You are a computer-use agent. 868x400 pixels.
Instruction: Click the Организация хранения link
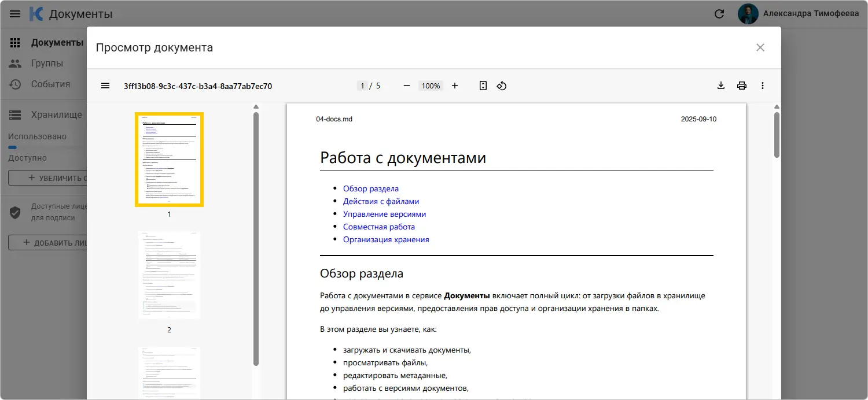386,239
